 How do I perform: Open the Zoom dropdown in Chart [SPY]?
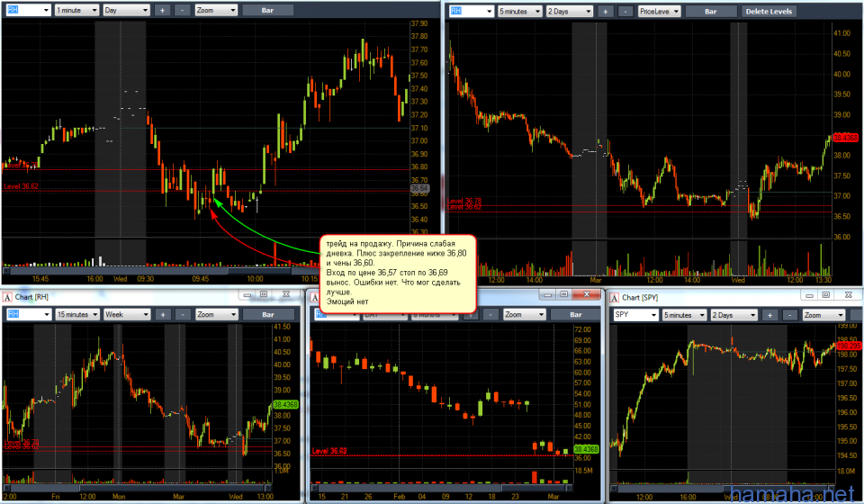[x=823, y=315]
